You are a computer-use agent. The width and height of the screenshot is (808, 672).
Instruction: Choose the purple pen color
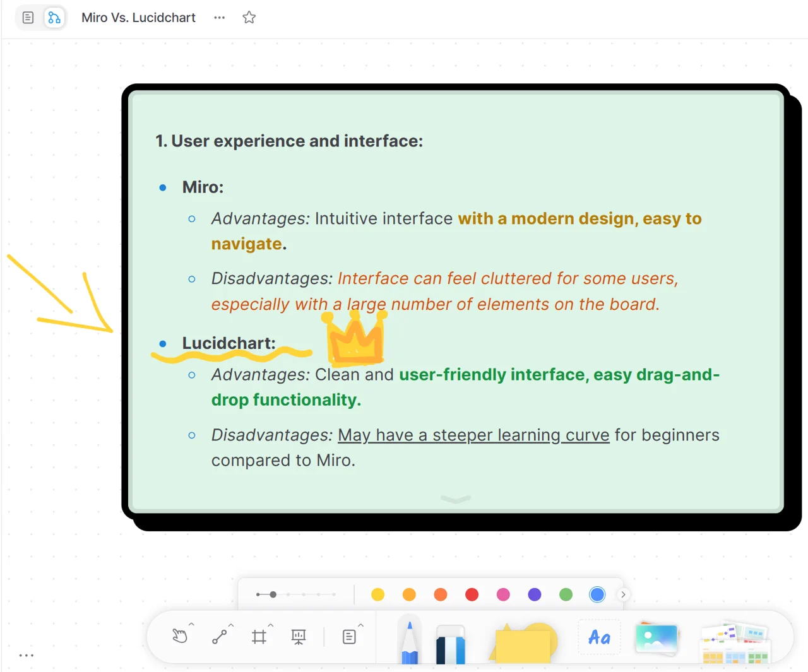(535, 594)
